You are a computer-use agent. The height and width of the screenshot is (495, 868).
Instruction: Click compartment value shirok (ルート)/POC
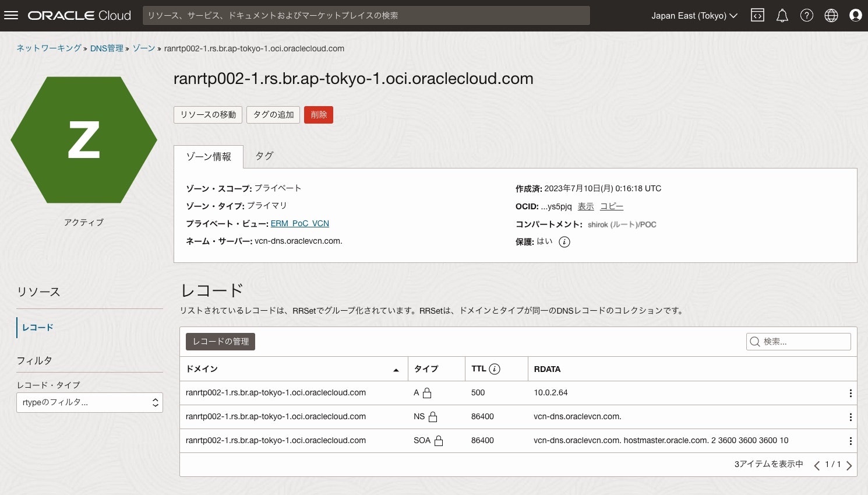pyautogui.click(x=622, y=224)
